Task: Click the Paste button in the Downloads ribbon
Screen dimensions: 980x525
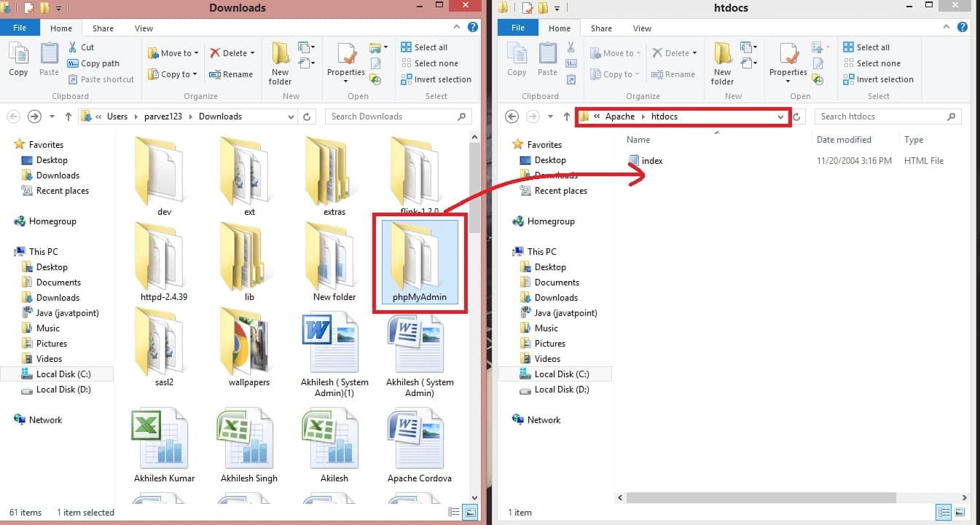Action: (x=49, y=59)
